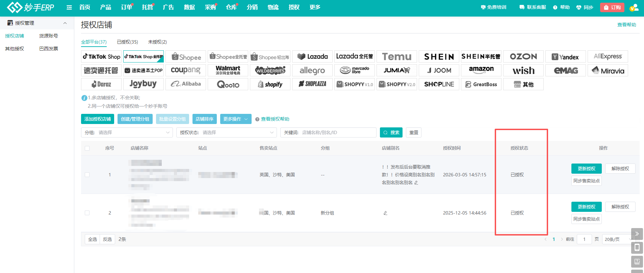The height and width of the screenshot is (273, 644).
Task: Open 巴西发票 in the sidebar
Action: (48, 49)
